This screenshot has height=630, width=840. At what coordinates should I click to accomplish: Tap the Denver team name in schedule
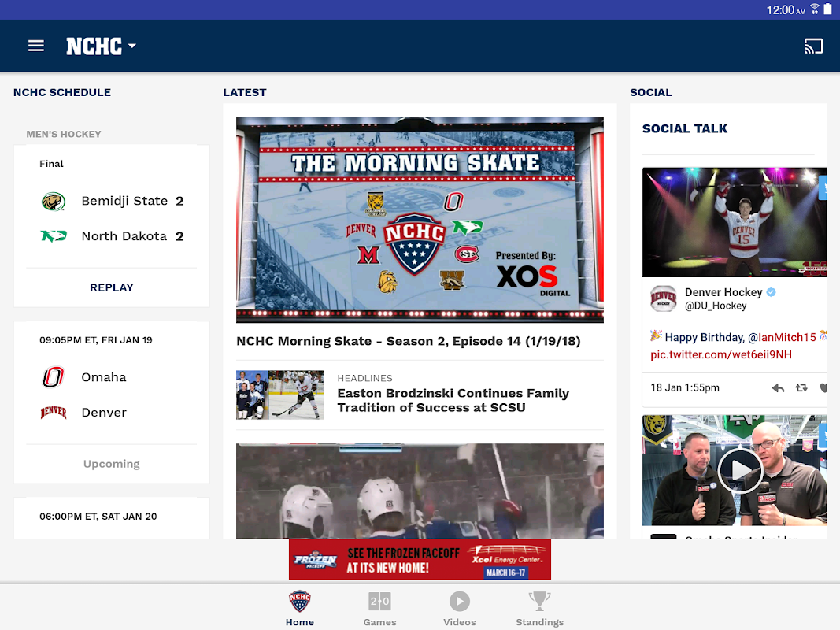click(104, 413)
